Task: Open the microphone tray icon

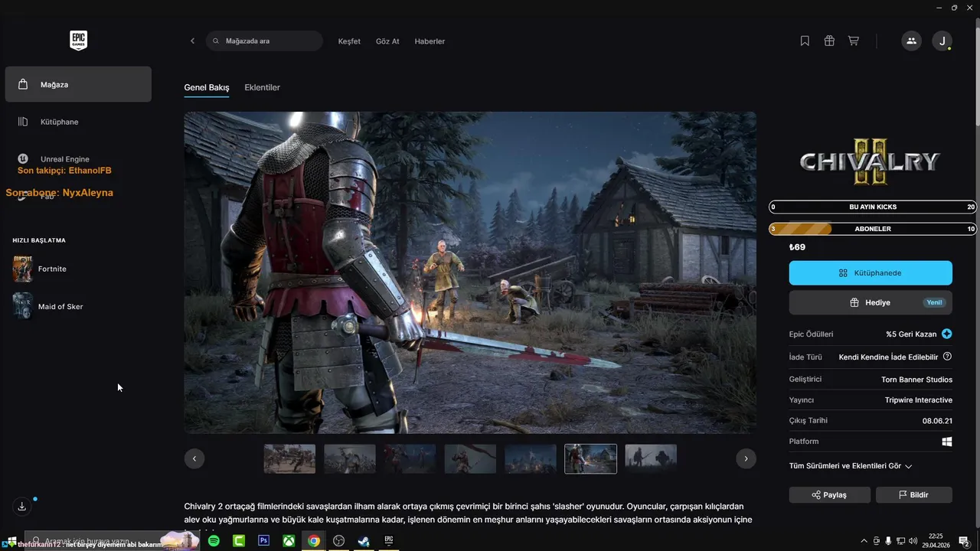Action: pyautogui.click(x=888, y=541)
